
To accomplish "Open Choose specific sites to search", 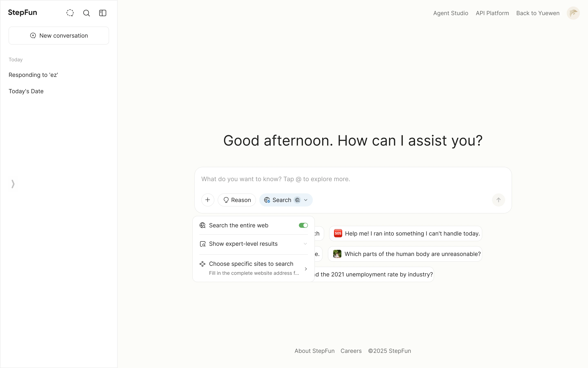I will tap(253, 268).
